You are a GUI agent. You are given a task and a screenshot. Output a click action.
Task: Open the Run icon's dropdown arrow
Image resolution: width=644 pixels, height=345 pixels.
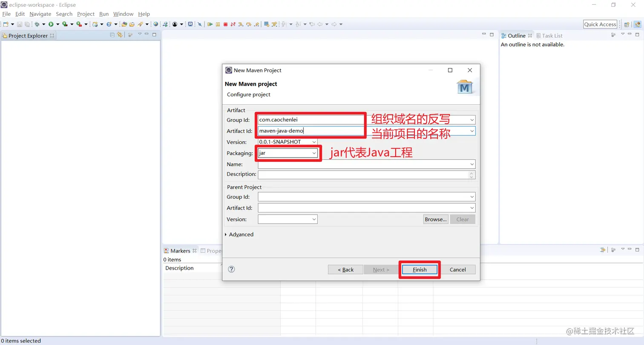point(57,24)
